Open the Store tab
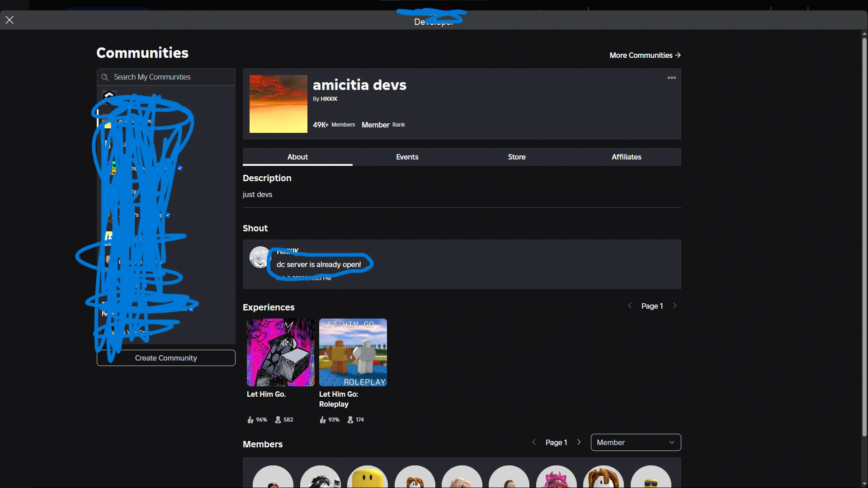The width and height of the screenshot is (868, 488). 517,157
